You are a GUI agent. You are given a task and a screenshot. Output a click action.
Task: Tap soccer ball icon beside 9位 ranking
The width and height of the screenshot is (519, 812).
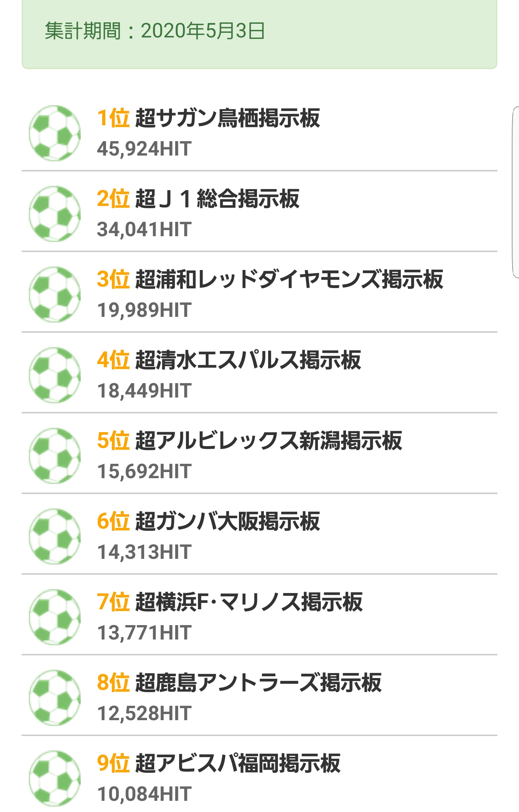(x=55, y=779)
